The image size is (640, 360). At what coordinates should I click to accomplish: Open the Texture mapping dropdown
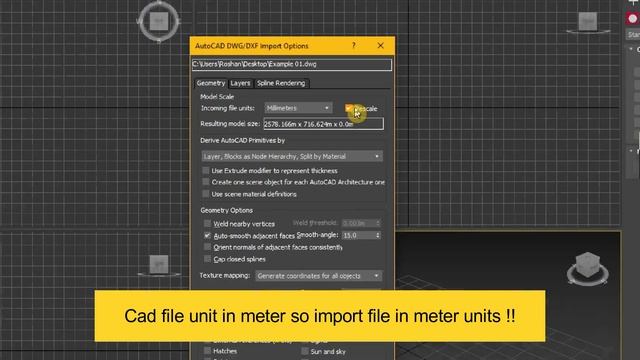[x=318, y=276]
